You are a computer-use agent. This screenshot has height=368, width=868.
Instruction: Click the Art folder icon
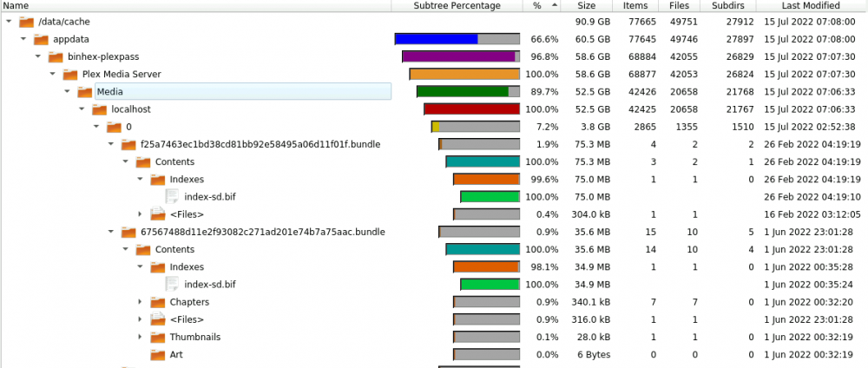click(158, 355)
